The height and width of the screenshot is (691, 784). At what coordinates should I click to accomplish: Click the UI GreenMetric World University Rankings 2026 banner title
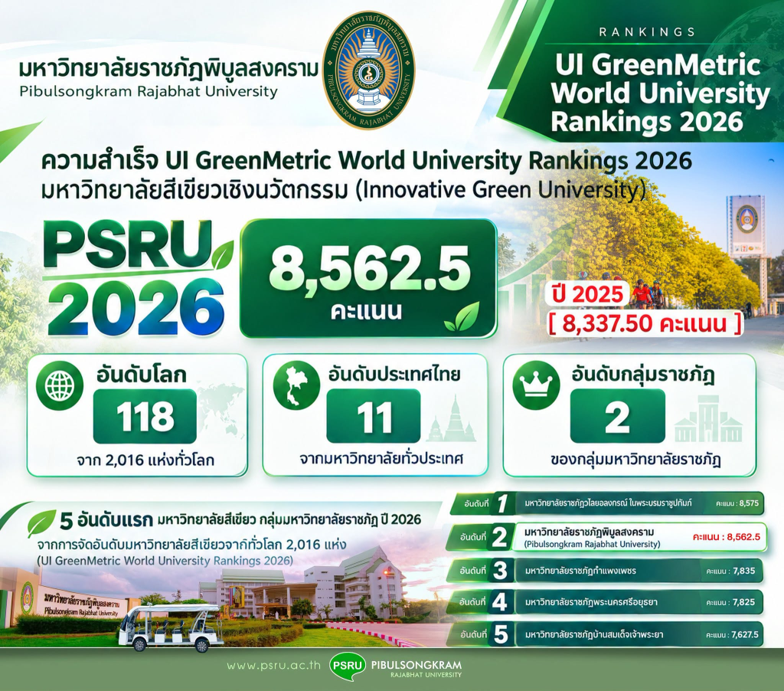659,94
